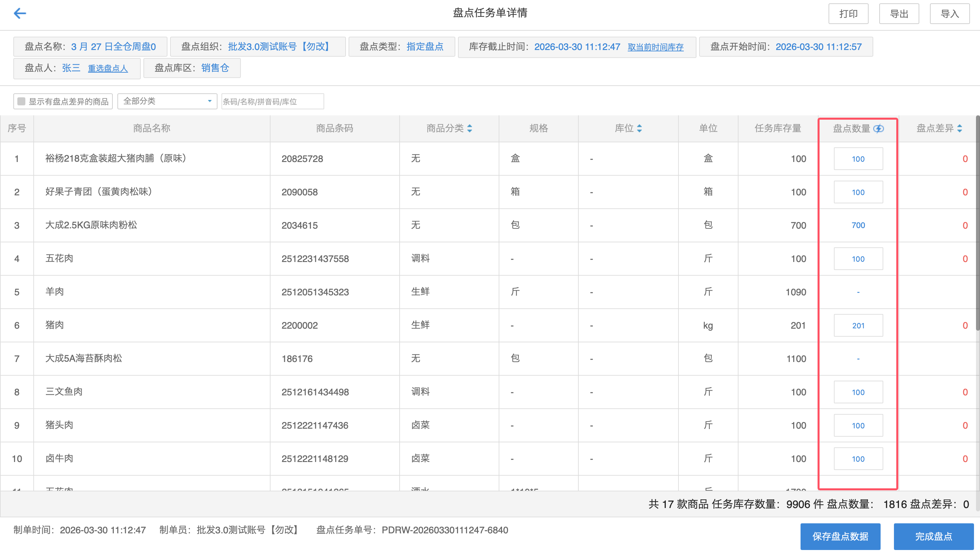Toggle 显示有盘点差异的商品 checkbox
Viewport: 980px width, 556px height.
point(21,102)
